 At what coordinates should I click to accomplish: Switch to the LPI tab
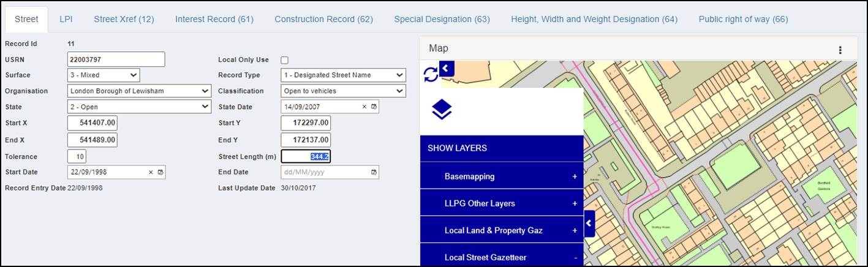(x=66, y=19)
